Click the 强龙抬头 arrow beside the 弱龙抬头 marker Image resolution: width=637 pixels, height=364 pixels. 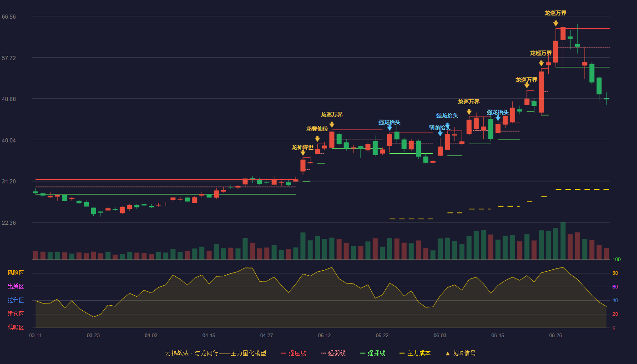coord(448,126)
